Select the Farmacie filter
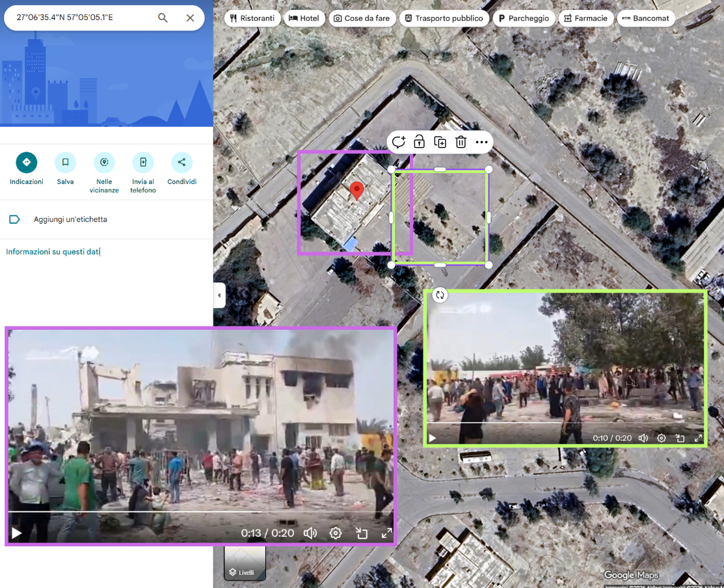724x588 pixels. 585,18
